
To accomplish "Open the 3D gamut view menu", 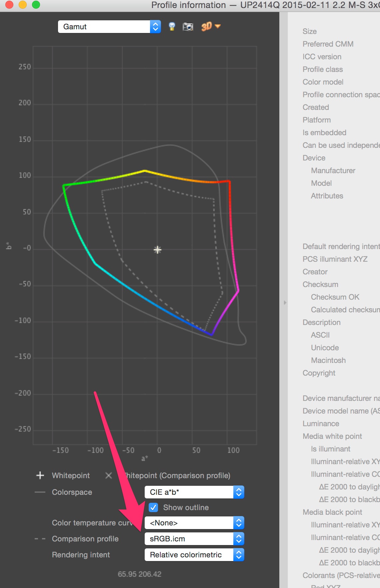I will click(x=211, y=27).
